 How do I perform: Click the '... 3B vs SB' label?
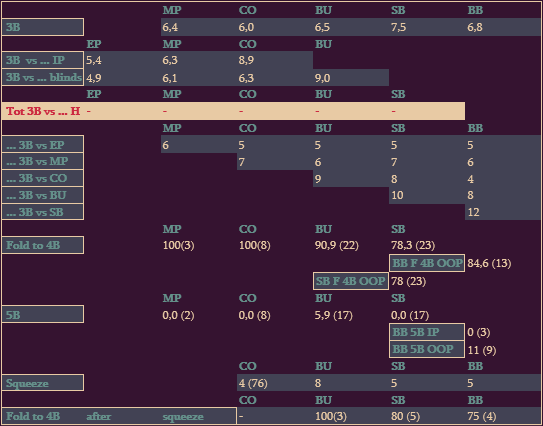point(42,212)
